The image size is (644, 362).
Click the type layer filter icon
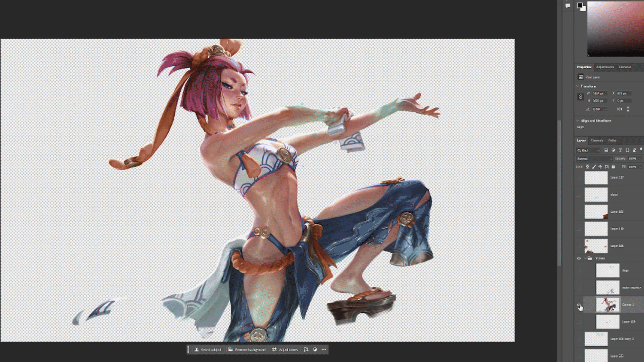coord(620,150)
